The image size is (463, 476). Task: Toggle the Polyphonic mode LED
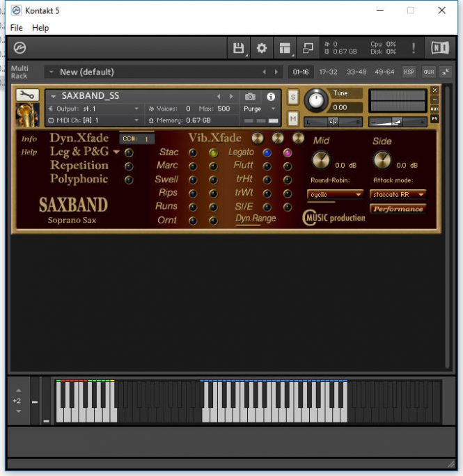tap(129, 180)
